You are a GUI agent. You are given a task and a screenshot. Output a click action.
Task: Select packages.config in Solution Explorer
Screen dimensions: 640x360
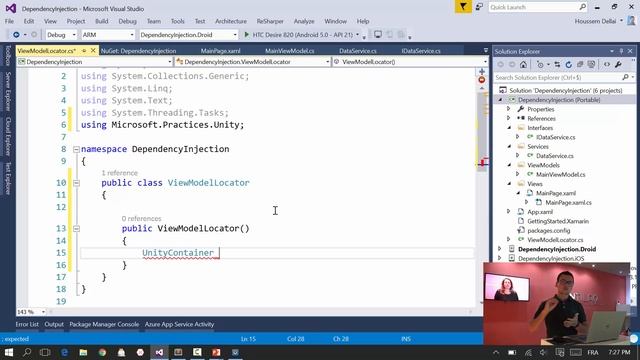coord(549,230)
